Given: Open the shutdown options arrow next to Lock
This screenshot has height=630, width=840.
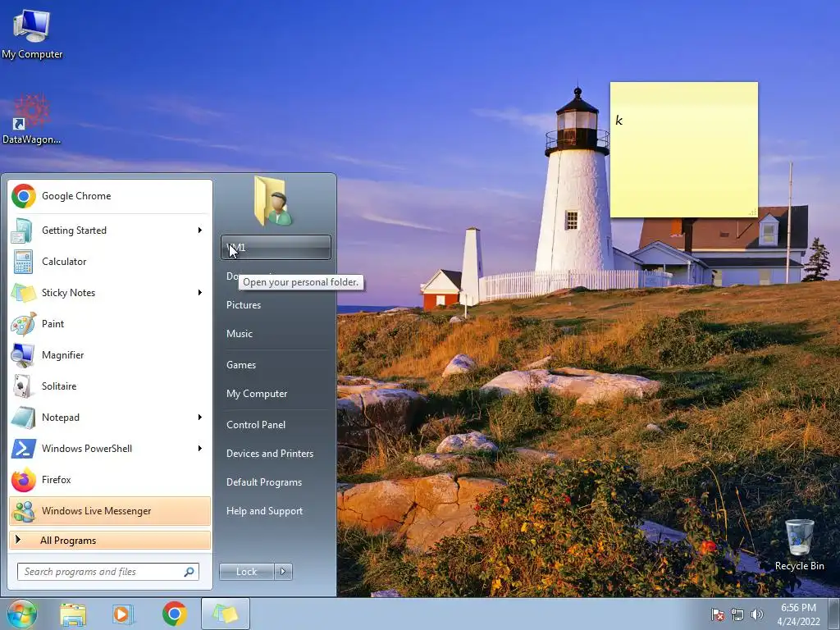Looking at the screenshot, I should (283, 572).
